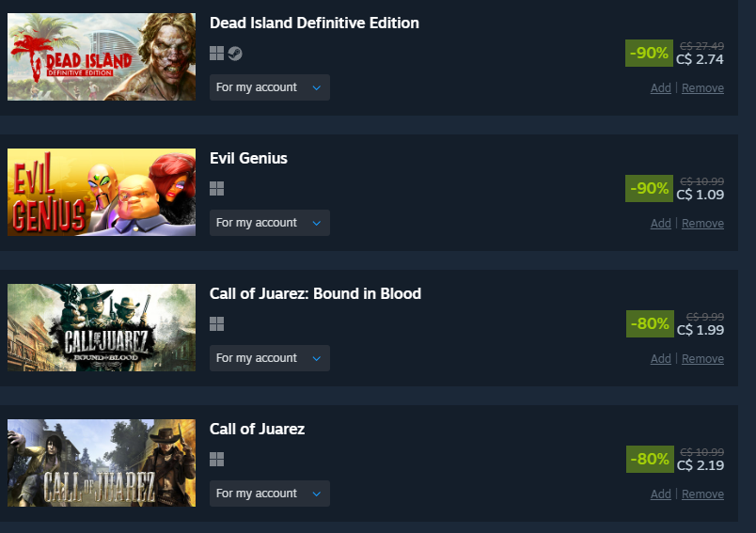
Task: Remove Call of Juarez: Bound in Blood
Action: tap(702, 359)
